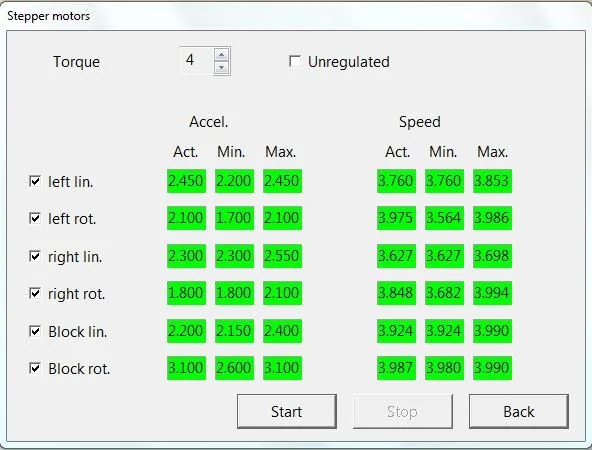
Task: Click Block lin. Accel Max. value 2.400
Action: click(x=282, y=331)
